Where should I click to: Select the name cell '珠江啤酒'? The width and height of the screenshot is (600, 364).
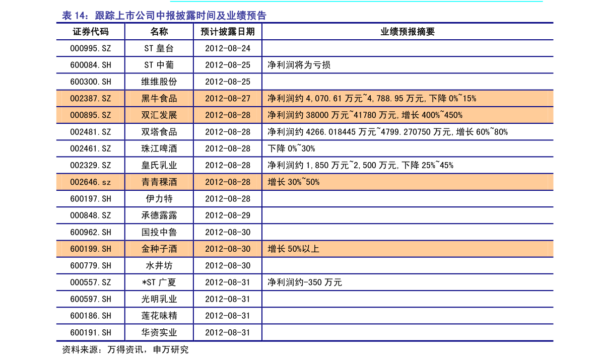(159, 149)
